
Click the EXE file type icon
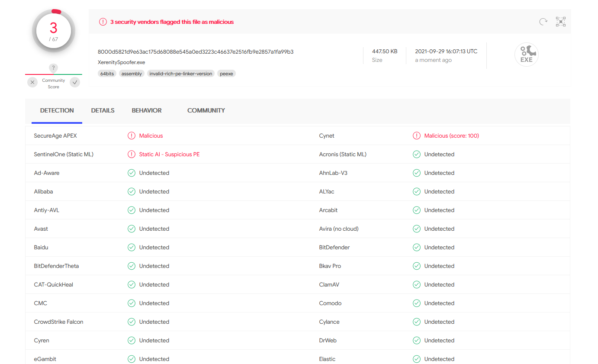(526, 54)
